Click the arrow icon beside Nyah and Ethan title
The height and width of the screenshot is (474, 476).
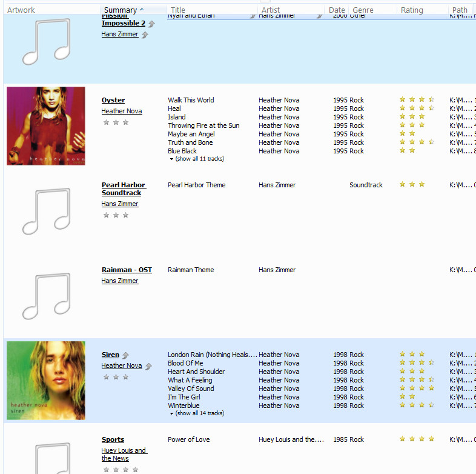(x=253, y=16)
